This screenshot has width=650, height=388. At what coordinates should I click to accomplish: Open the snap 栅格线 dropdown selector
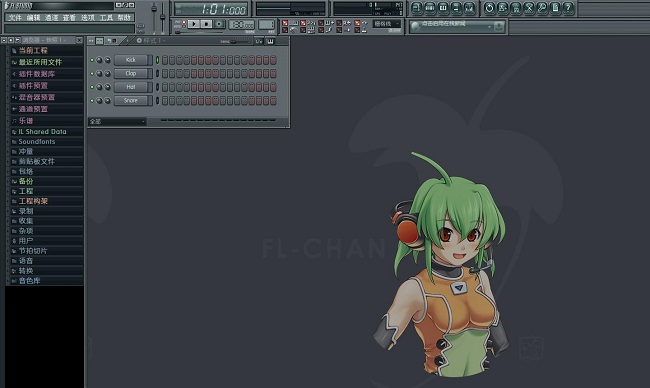[x=388, y=24]
